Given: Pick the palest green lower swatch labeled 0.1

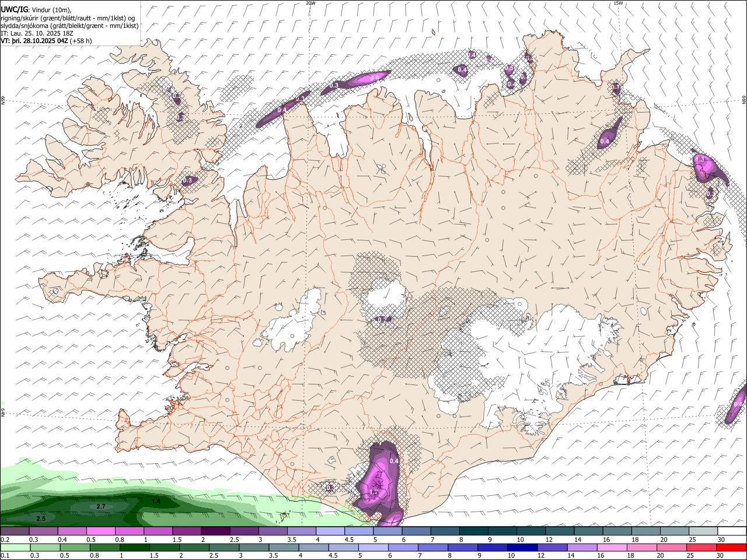Looking at the screenshot, I should [x=15, y=547].
